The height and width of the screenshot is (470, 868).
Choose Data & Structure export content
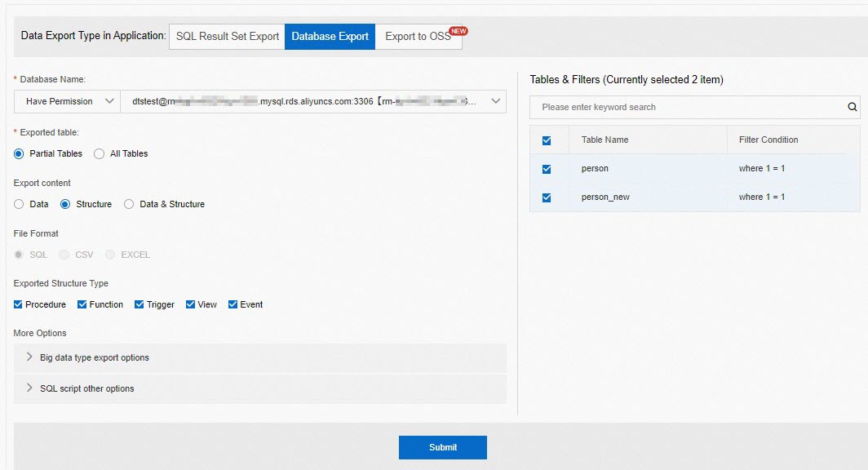tap(129, 204)
